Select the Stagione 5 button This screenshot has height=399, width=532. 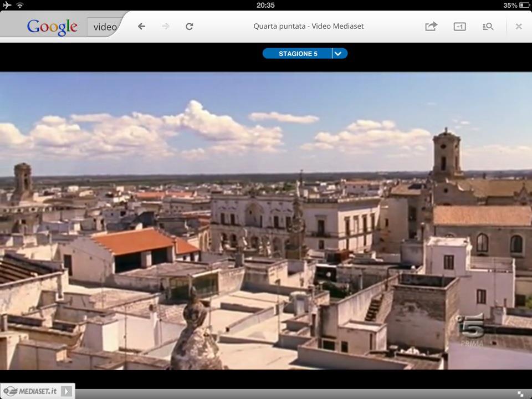[297, 54]
